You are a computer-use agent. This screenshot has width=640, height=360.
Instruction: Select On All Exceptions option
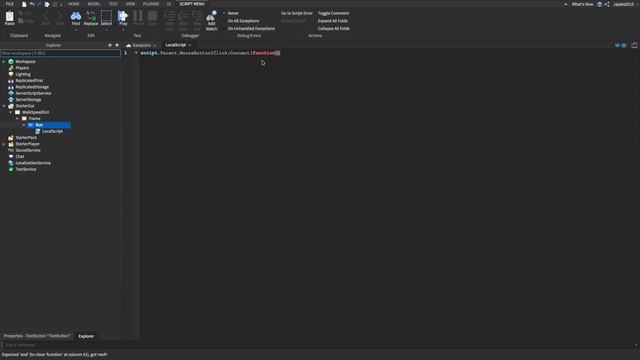coord(243,21)
